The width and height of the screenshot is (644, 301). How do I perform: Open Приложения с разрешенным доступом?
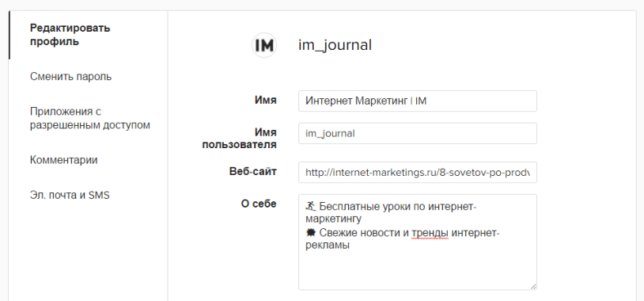point(90,118)
